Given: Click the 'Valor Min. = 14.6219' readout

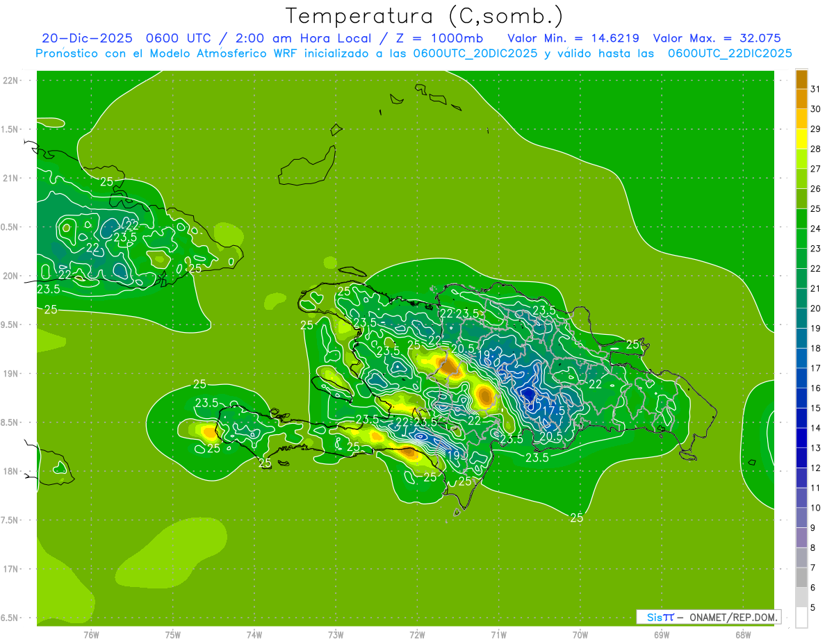Looking at the screenshot, I should pos(574,38).
